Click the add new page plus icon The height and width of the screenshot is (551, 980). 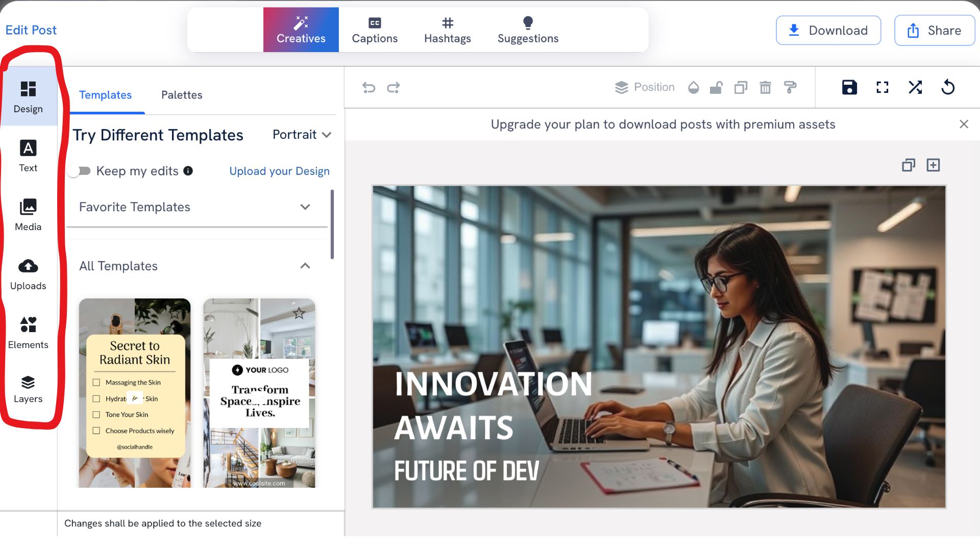(933, 165)
